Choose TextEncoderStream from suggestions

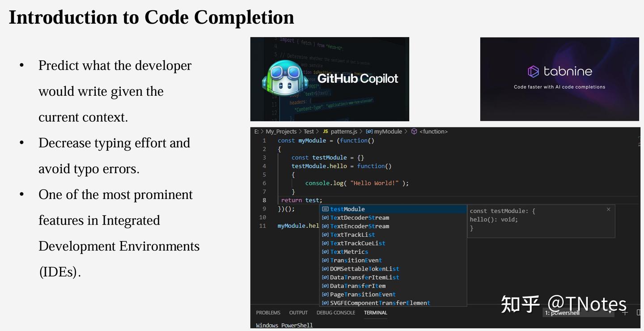pos(394,226)
